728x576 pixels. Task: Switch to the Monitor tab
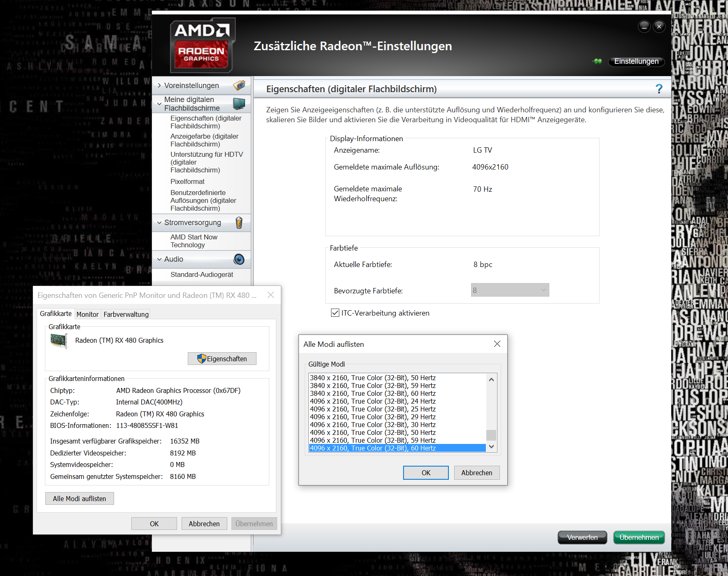tap(88, 314)
